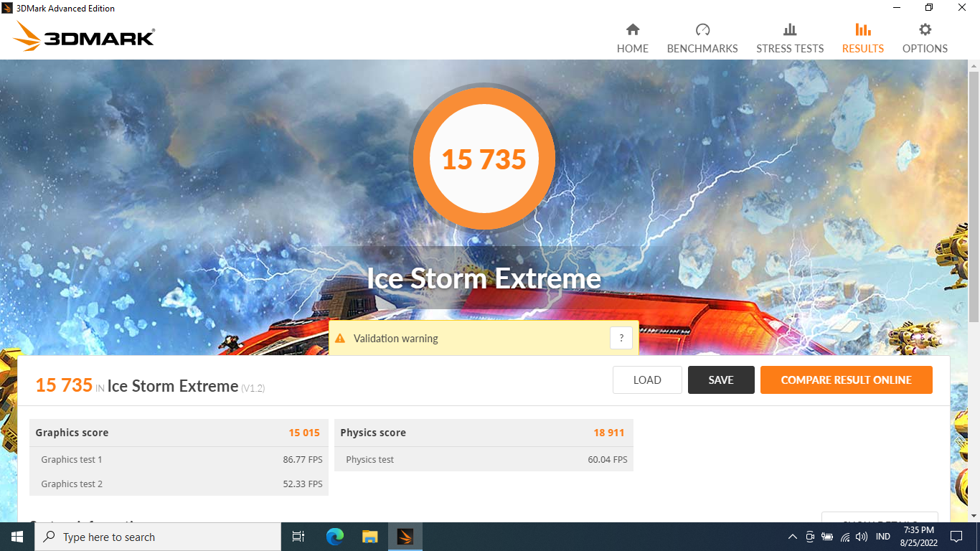Click the 3DMARK logo in header
Viewport: 980px width, 551px height.
point(85,37)
